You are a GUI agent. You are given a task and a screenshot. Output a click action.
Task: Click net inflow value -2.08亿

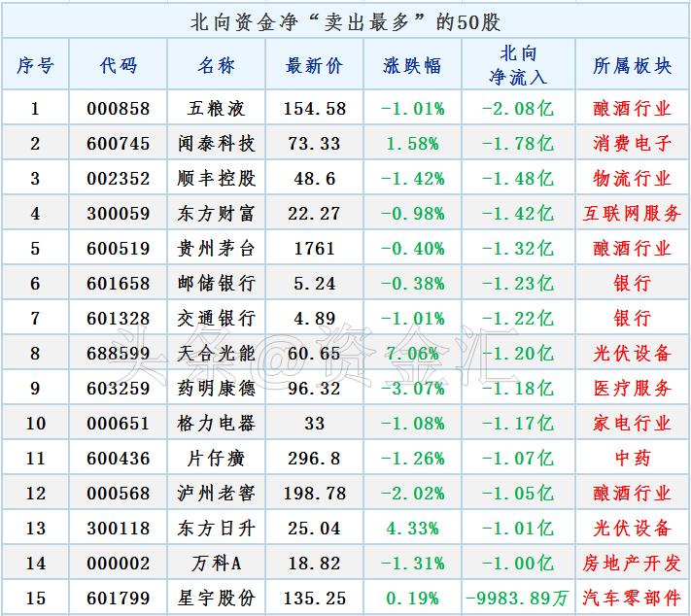pos(518,109)
